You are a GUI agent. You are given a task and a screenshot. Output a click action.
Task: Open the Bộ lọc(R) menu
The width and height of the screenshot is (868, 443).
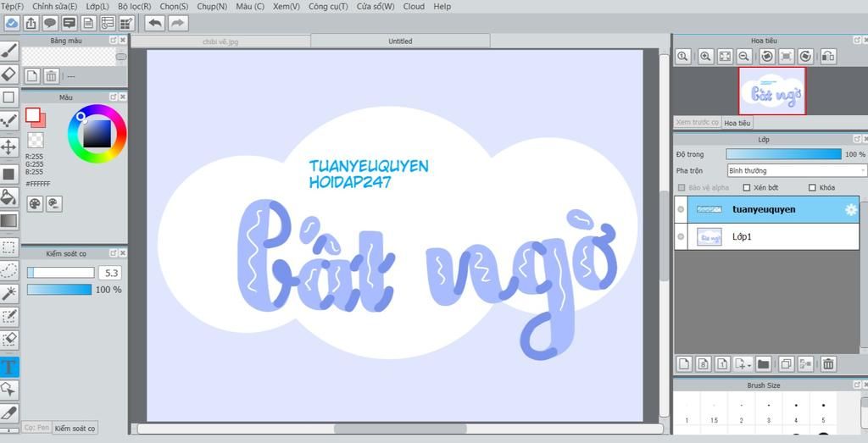click(x=135, y=7)
